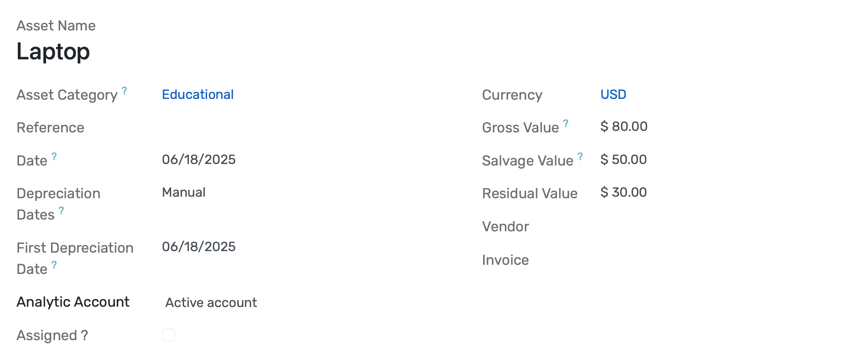Click the help icon beside Date
This screenshot has width=868, height=363.
[54, 156]
